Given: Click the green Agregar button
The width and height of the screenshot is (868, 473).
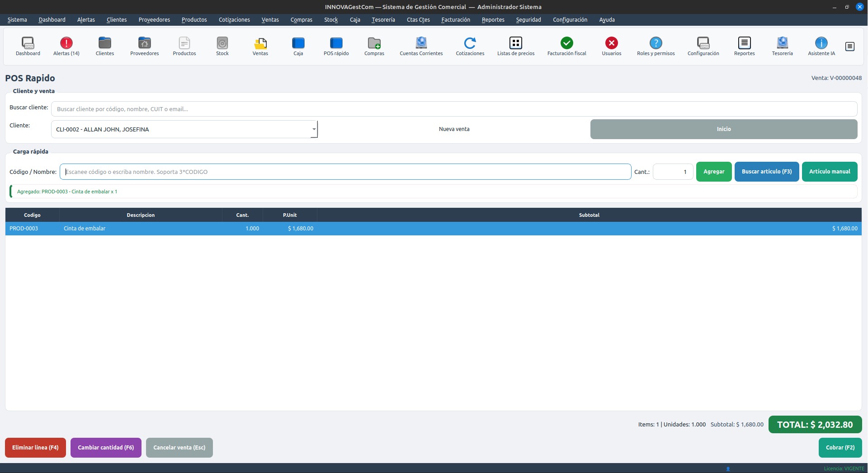Looking at the screenshot, I should (x=713, y=172).
